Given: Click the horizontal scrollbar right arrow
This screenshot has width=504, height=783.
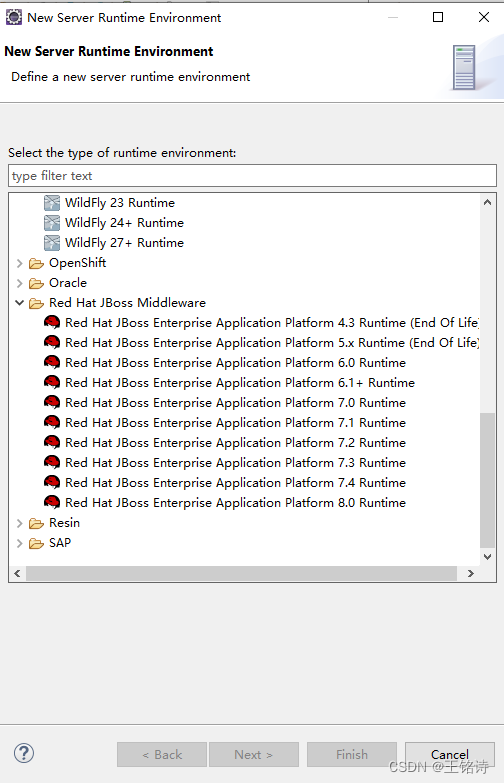Looking at the screenshot, I should click(471, 573).
